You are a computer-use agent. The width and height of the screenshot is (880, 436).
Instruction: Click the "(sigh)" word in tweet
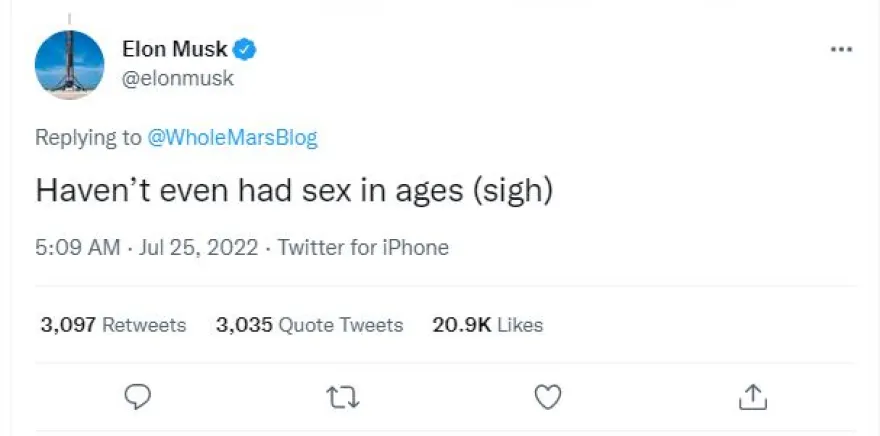coord(514,190)
